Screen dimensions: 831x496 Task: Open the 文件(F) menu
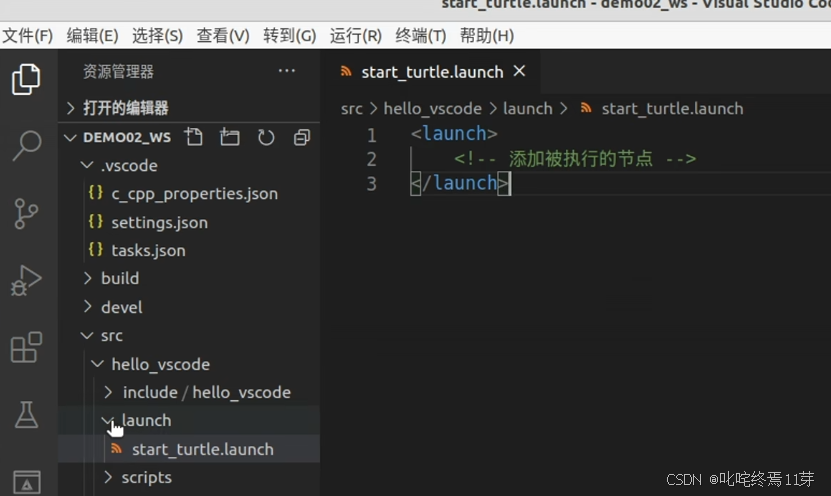[x=28, y=36]
